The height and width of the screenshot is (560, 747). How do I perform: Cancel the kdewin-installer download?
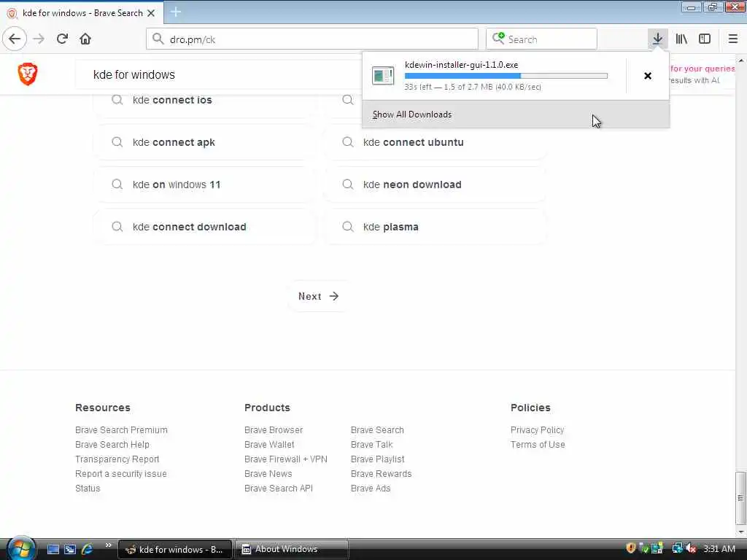tap(648, 76)
